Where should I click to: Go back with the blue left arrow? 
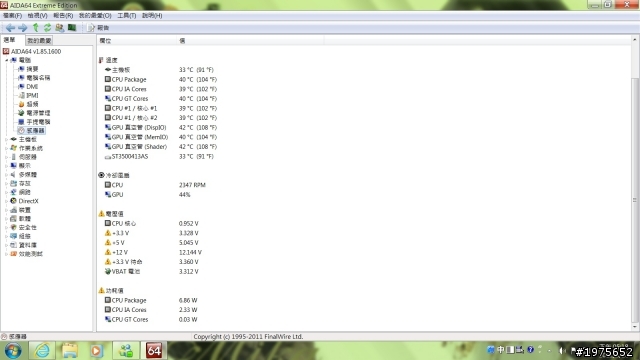tap(10, 28)
